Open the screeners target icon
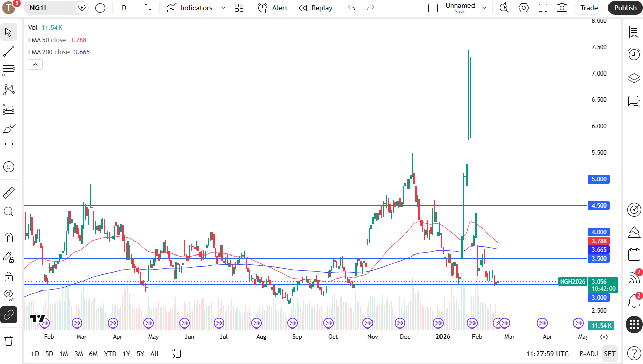Image resolution: width=643 pixels, height=364 pixels. 634,209
